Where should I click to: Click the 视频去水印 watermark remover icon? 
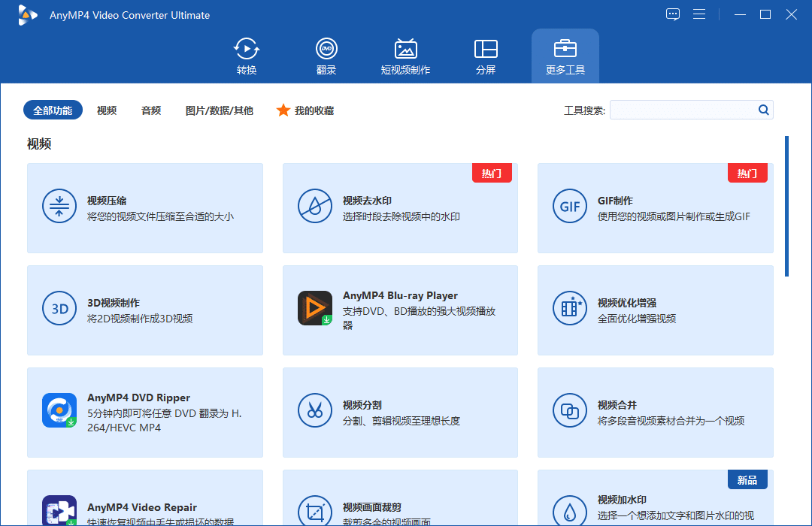tap(314, 206)
